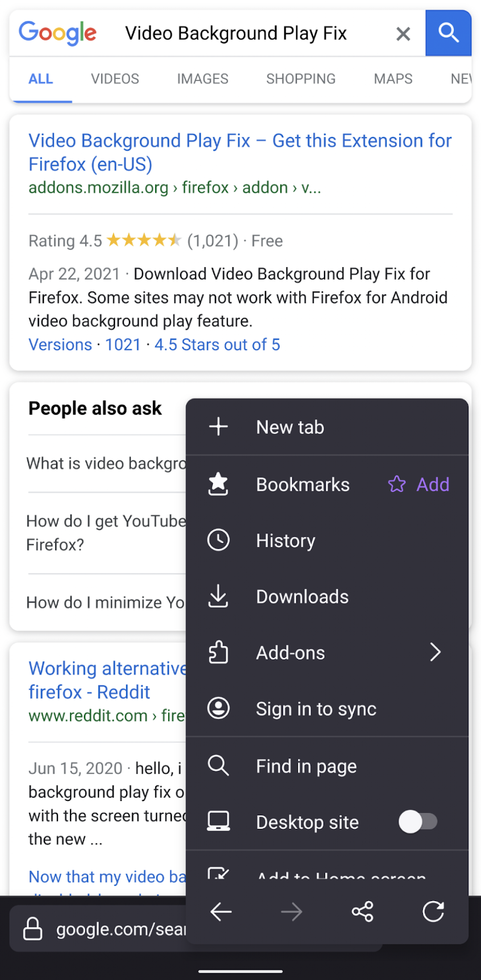The height and width of the screenshot is (980, 481).
Task: Click the Find in page magnifier icon
Action: [218, 765]
